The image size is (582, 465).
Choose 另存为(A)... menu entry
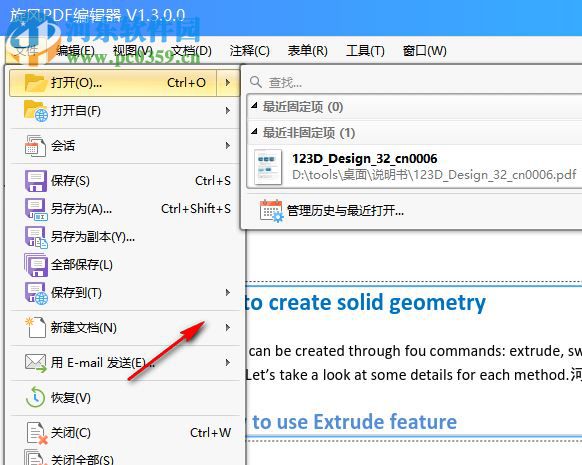[124, 209]
